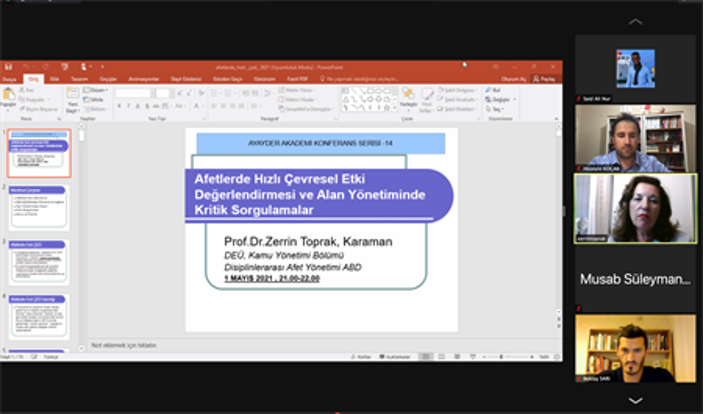Toggle text shadow S button
Image resolution: width=704 pixels, height=414 pixels.
[x=146, y=106]
